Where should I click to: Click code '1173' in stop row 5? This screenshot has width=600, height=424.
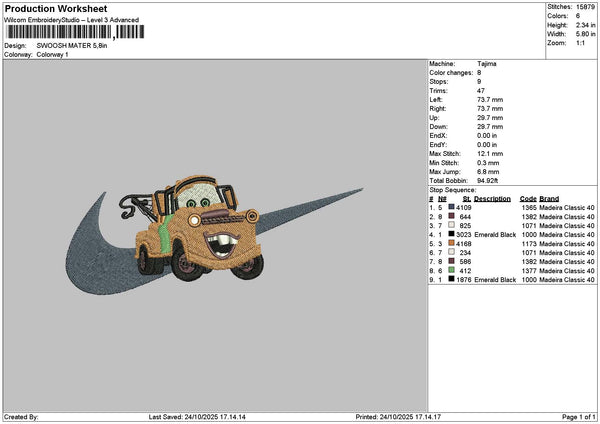coord(529,243)
